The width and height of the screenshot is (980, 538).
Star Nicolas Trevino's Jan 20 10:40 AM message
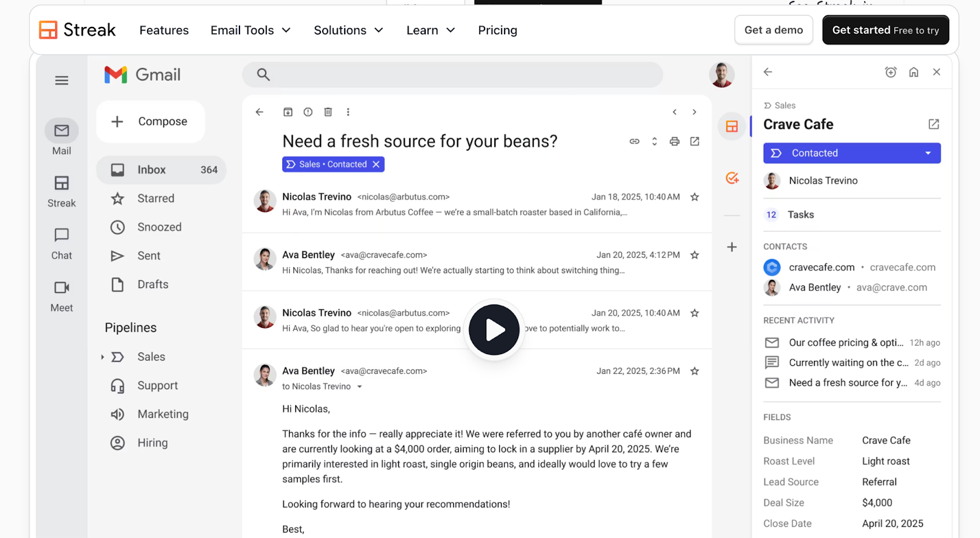coord(695,313)
